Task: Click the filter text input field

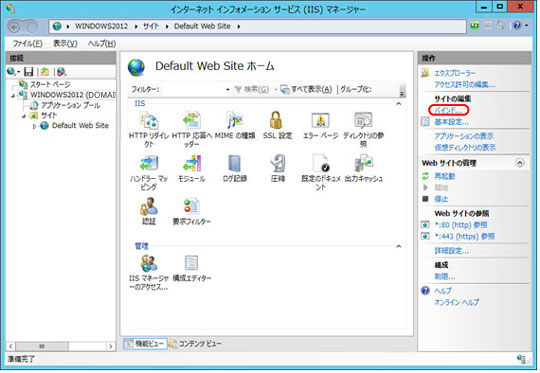Action: point(192,90)
